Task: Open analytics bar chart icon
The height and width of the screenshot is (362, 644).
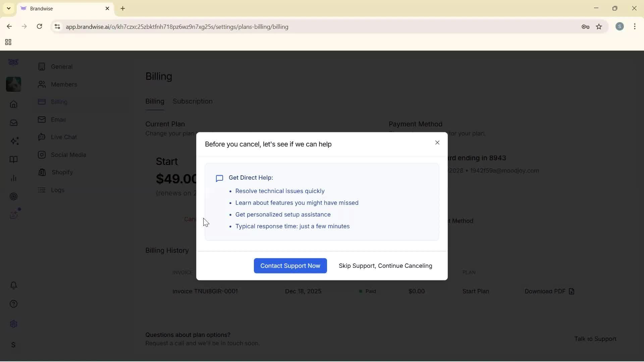Action: 13,178
